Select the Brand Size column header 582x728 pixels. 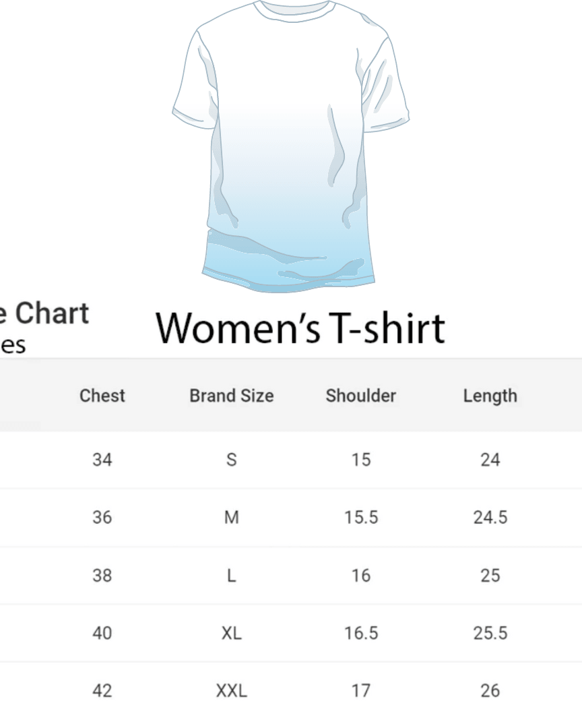(232, 396)
